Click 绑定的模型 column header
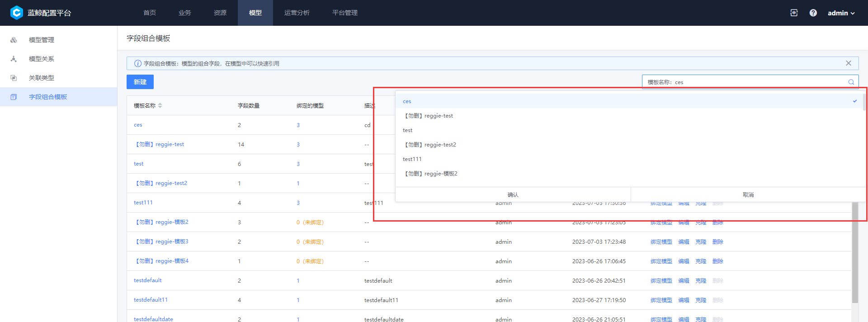868x322 pixels. click(x=310, y=106)
